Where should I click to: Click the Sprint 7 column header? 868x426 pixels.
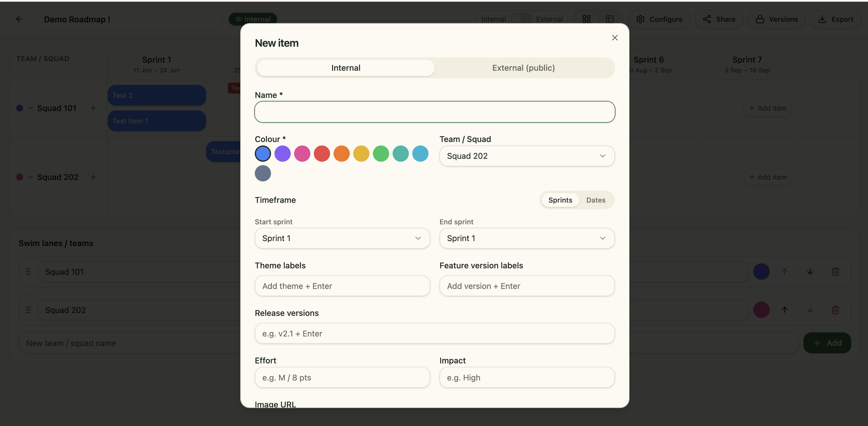[747, 64]
